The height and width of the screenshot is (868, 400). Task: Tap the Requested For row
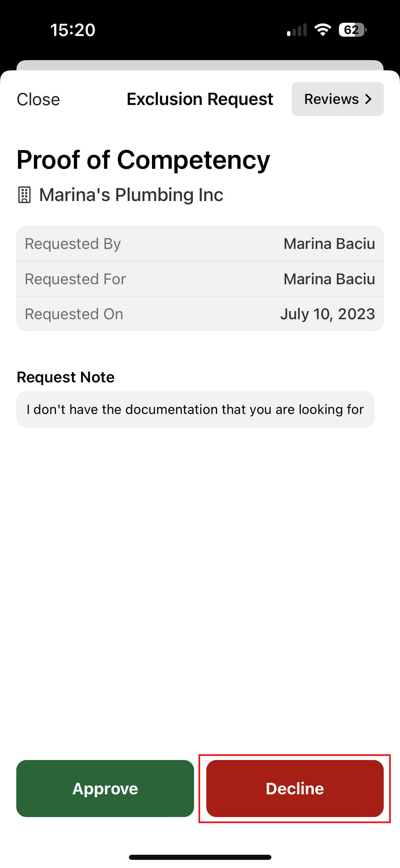point(200,279)
